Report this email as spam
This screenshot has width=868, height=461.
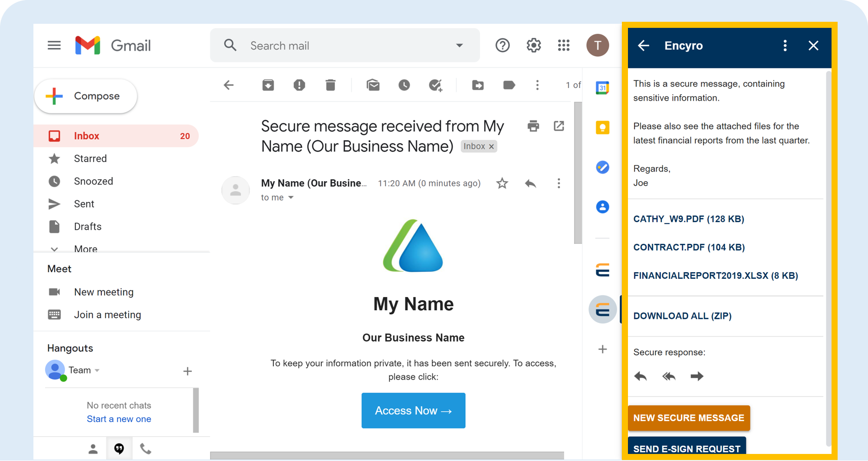click(x=299, y=85)
